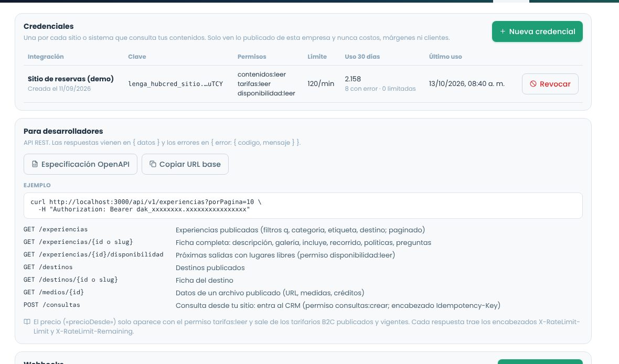Image resolution: width=619 pixels, height=364 pixels.
Task: Click the prohibition icon beside Revocar
Action: click(x=533, y=84)
